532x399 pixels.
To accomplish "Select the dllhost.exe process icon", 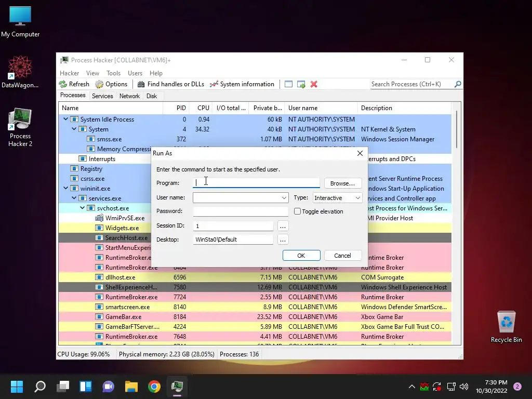I will click(x=99, y=277).
